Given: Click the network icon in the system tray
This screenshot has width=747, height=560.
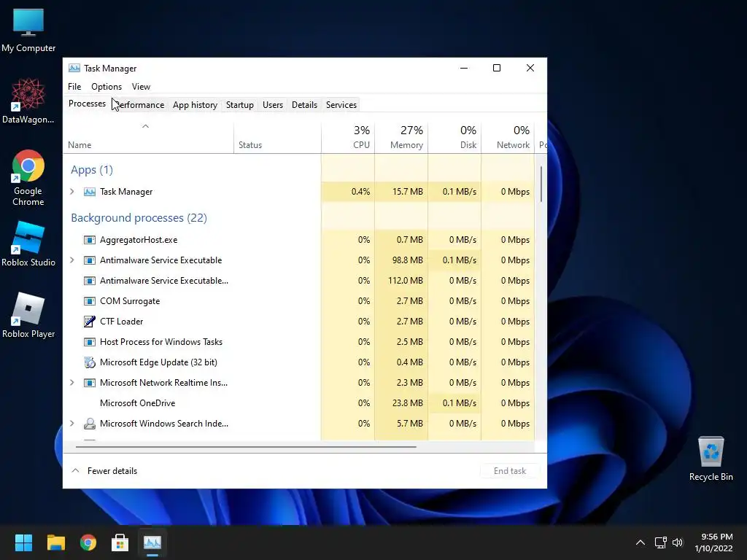Looking at the screenshot, I should click(x=660, y=542).
